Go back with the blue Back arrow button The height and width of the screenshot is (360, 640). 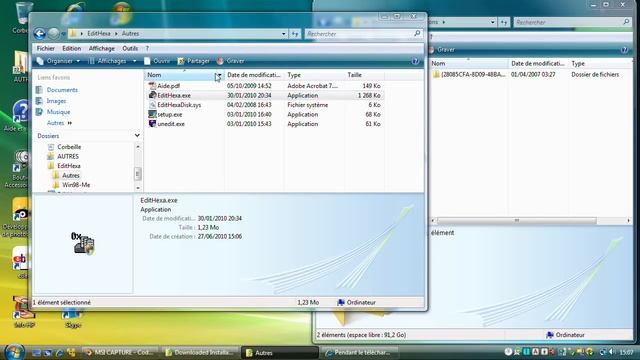click(40, 33)
